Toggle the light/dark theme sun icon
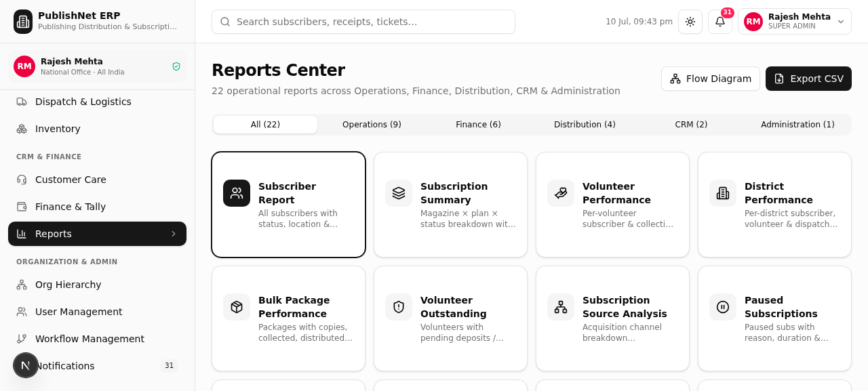This screenshot has height=391, width=868. 690,22
